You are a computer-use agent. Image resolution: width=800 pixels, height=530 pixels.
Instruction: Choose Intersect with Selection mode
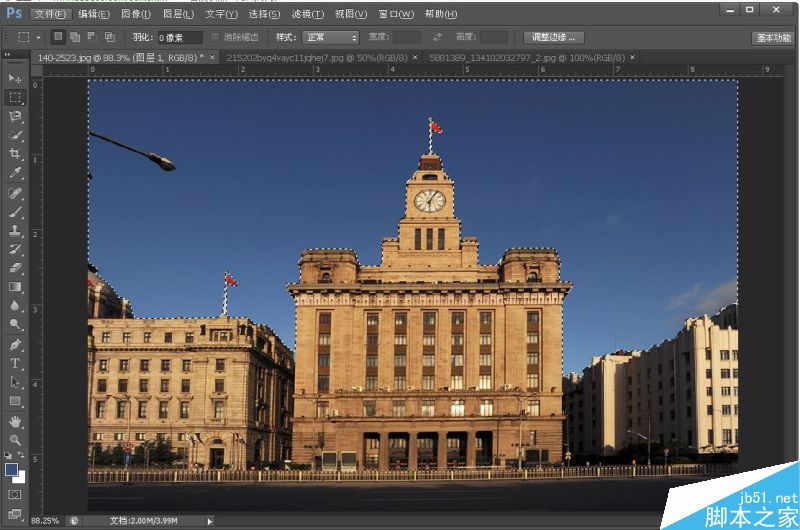point(109,37)
